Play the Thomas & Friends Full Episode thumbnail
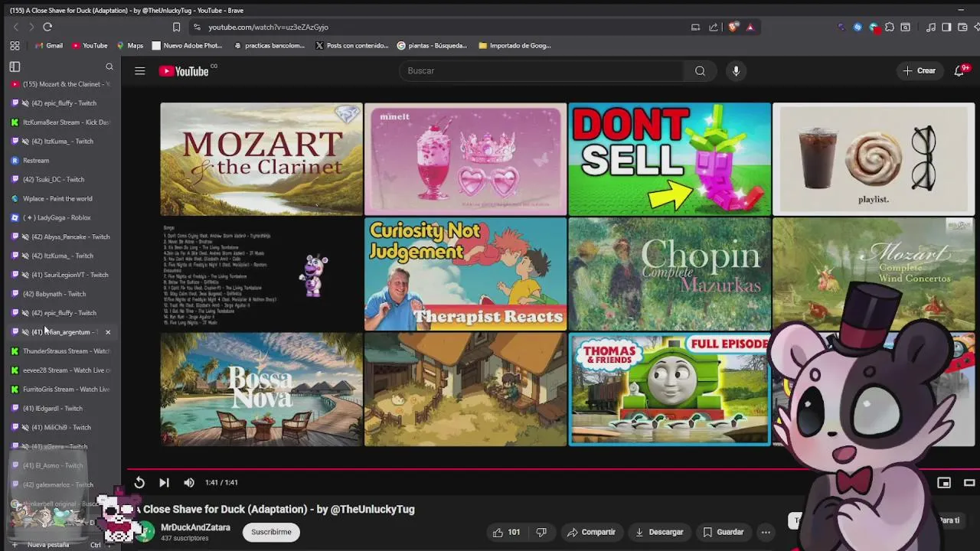Image resolution: width=980 pixels, height=551 pixels. click(x=669, y=390)
